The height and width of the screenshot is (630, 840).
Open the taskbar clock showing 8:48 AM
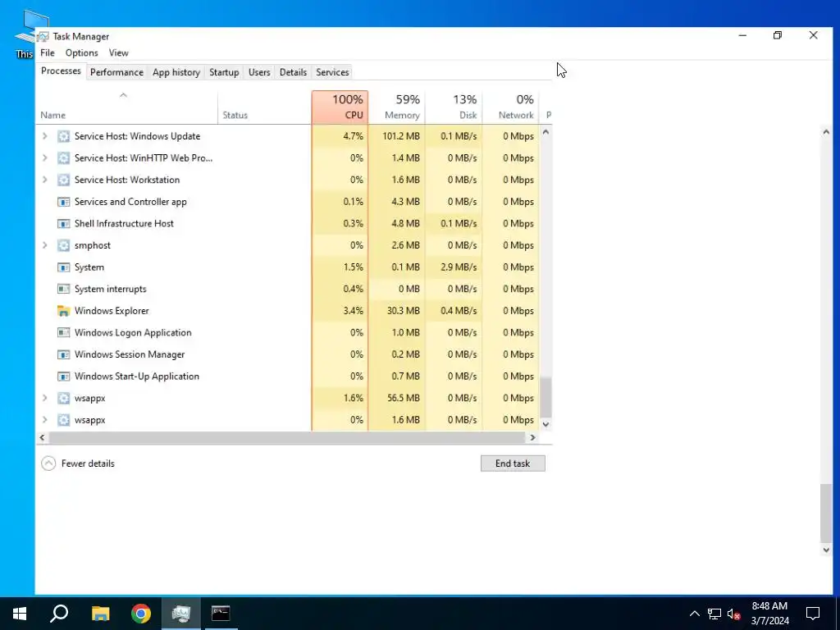(769, 614)
